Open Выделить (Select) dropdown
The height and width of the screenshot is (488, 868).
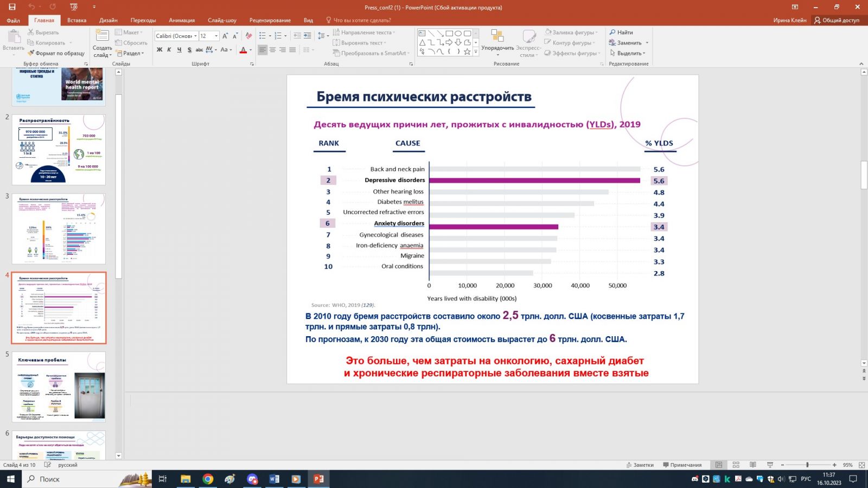pyautogui.click(x=628, y=53)
